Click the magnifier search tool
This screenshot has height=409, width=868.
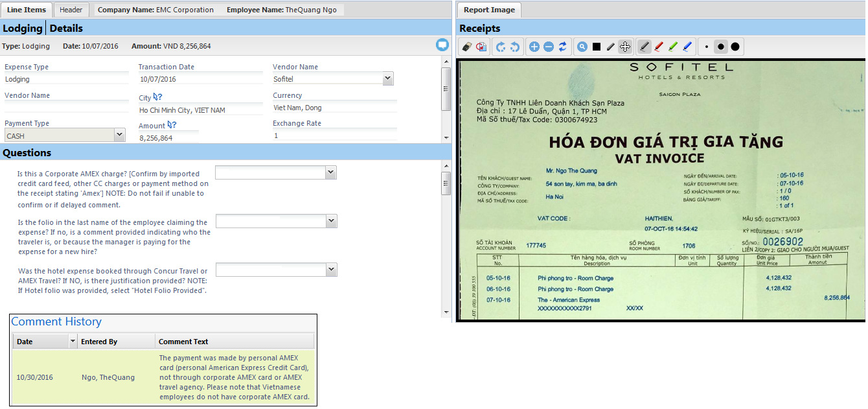(582, 47)
